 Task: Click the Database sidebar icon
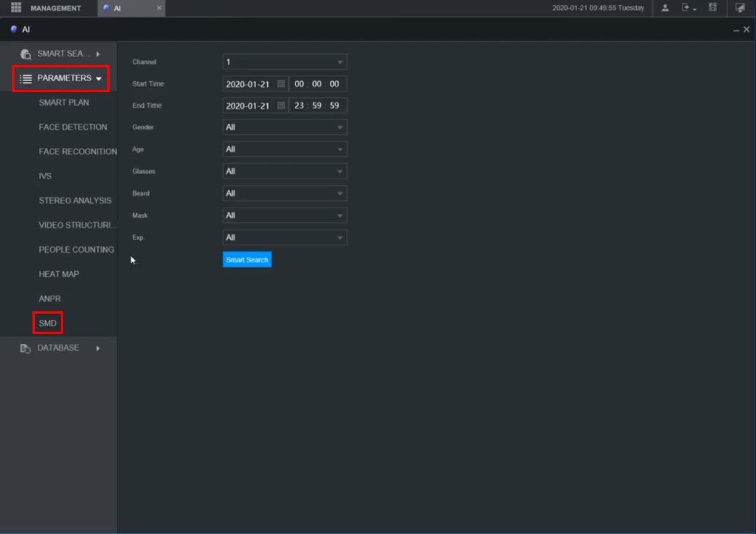(x=26, y=348)
